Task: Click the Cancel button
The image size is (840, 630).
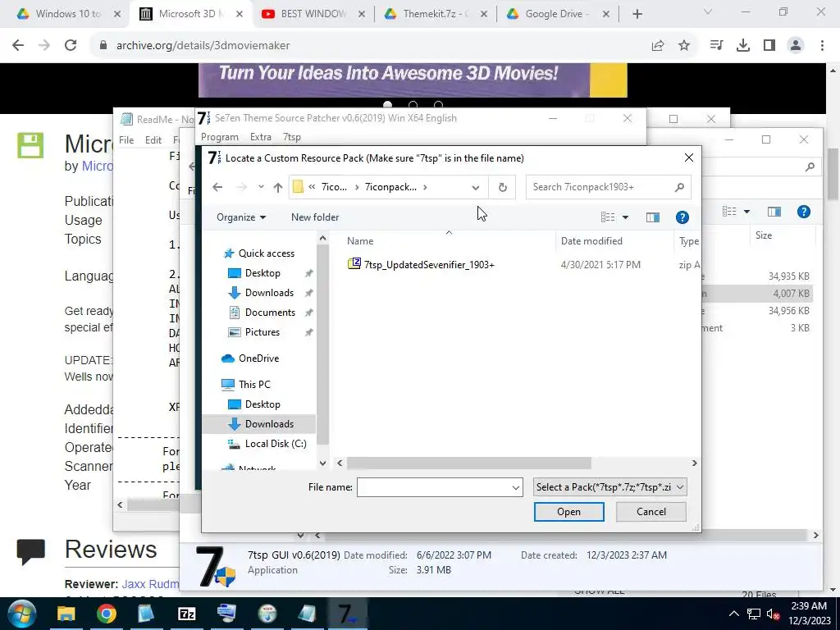Action: pyautogui.click(x=651, y=512)
